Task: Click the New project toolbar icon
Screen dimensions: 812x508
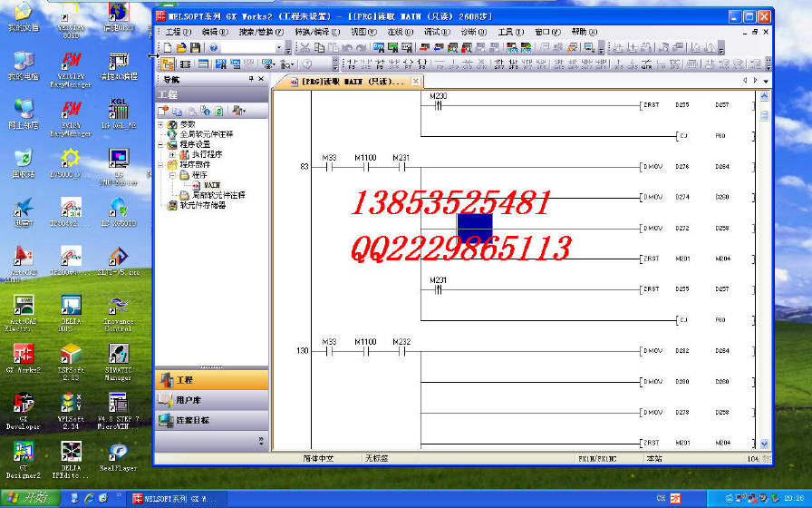Action: (x=168, y=47)
